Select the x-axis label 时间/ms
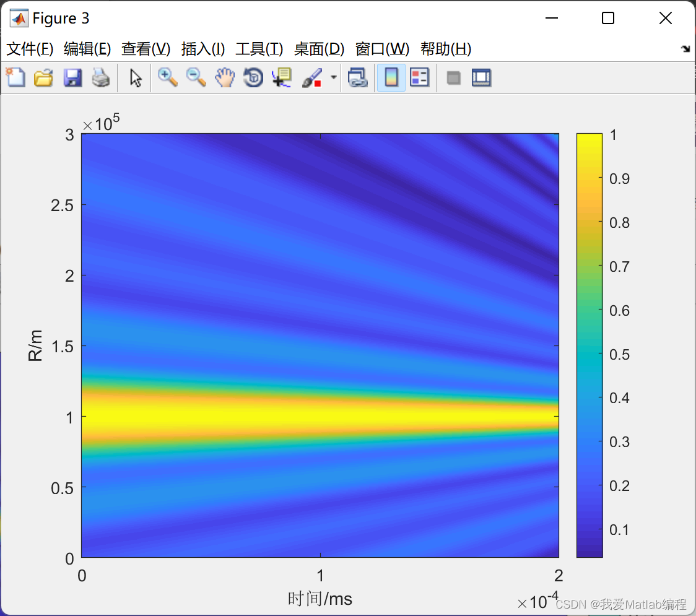Screen dimensions: 696x616 (x=320, y=599)
